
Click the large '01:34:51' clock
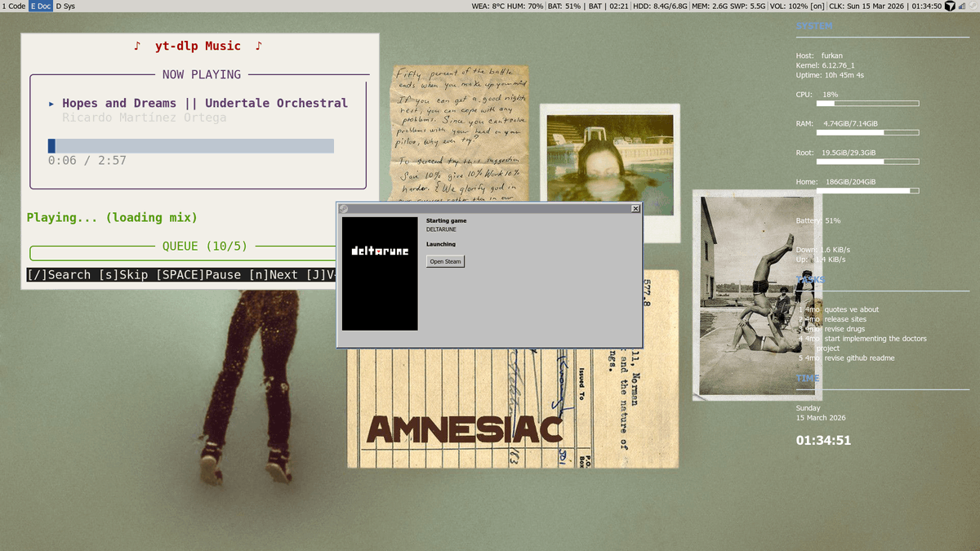823,441
